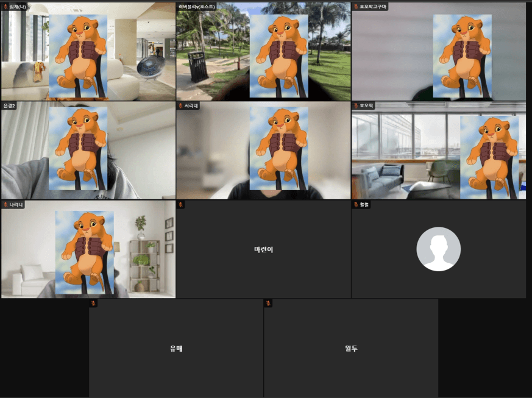Click the centered name 마련이
The height and width of the screenshot is (398, 532).
coord(264,249)
